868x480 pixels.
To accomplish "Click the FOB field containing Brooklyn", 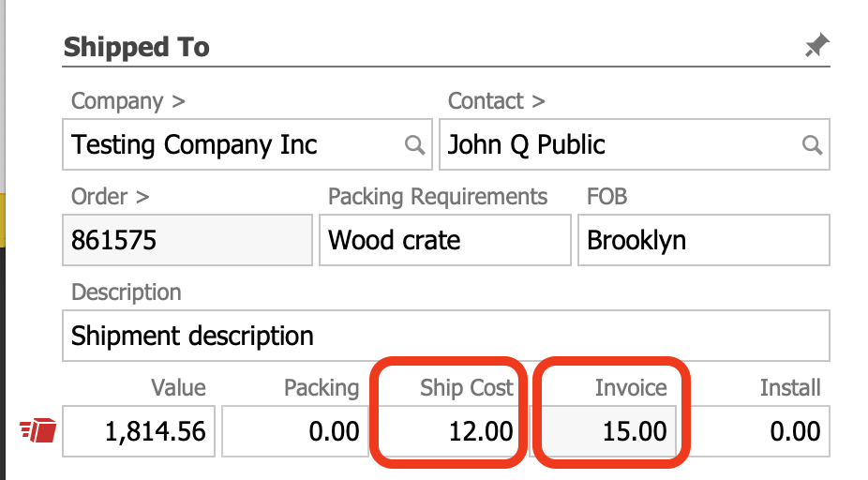I will point(703,241).
